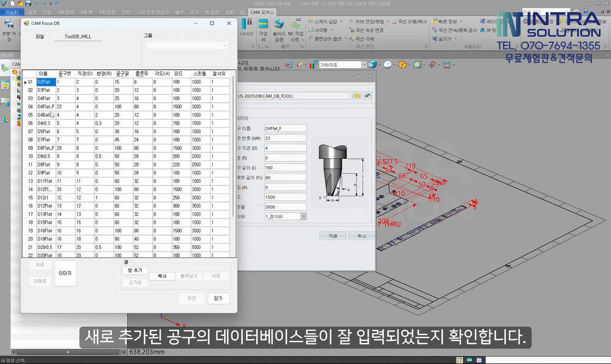Click the 복사 copy button
The width and height of the screenshot is (611, 364).
tap(162, 276)
